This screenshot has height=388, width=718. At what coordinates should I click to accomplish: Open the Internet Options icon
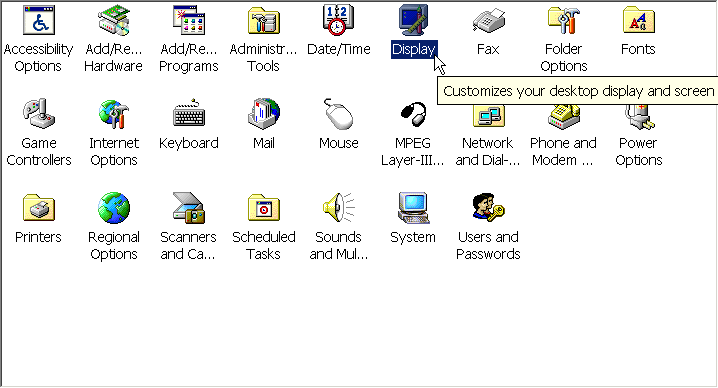tap(114, 114)
